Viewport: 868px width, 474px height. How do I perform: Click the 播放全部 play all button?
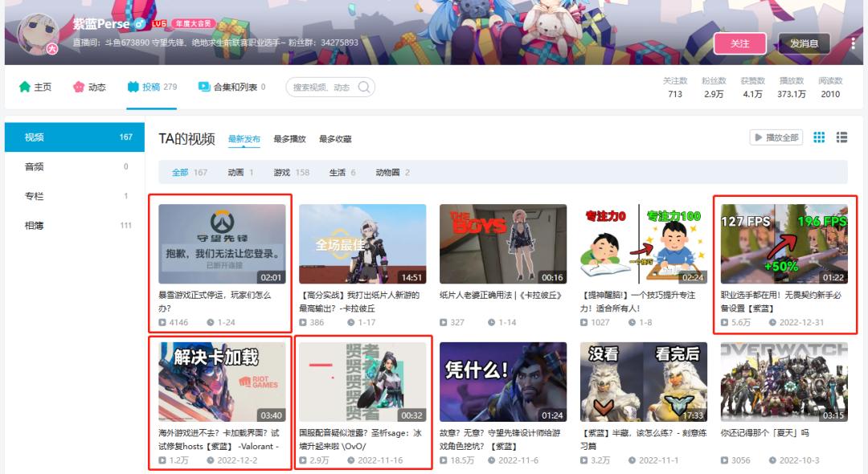[776, 137]
